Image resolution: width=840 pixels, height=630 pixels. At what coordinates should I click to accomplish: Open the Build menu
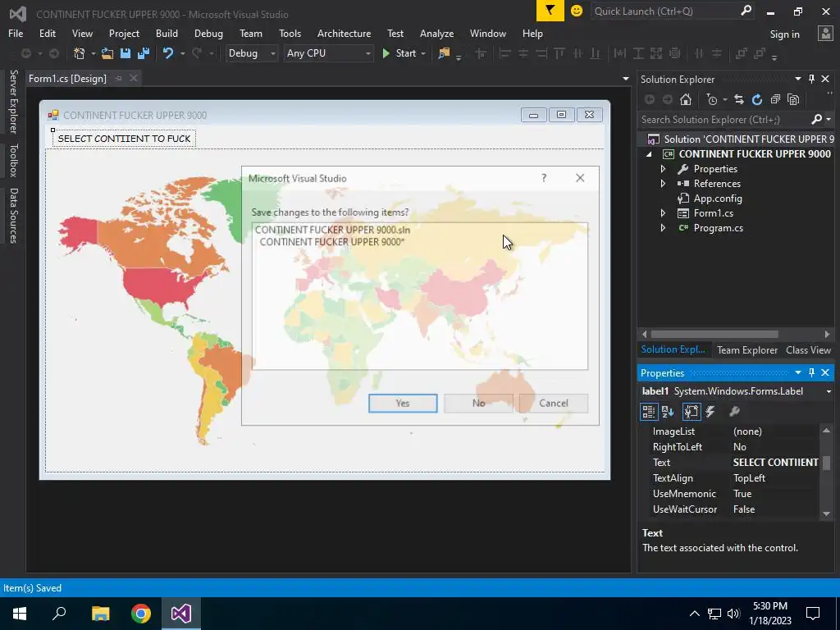click(167, 33)
